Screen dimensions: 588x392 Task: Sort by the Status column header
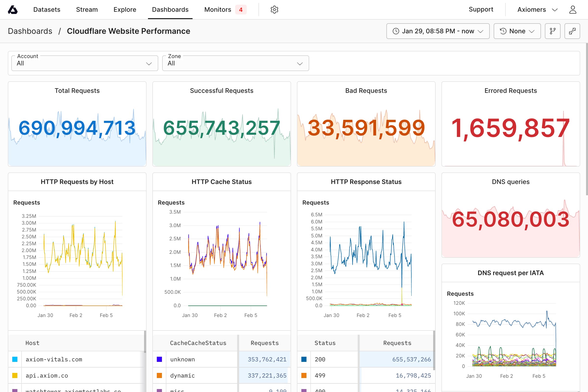[325, 343]
